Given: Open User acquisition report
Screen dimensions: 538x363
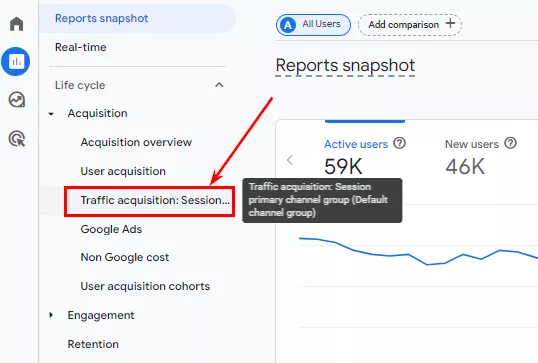Looking at the screenshot, I should pyautogui.click(x=123, y=171).
